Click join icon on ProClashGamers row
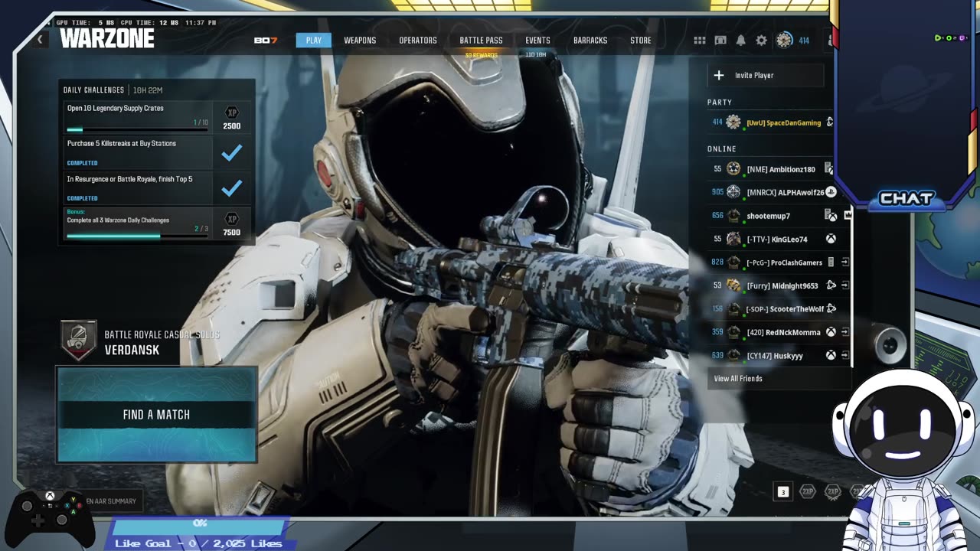 pyautogui.click(x=845, y=262)
